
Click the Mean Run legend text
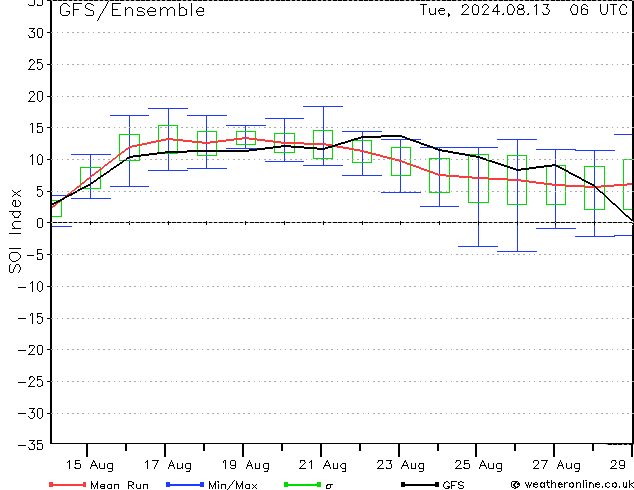[119, 485]
